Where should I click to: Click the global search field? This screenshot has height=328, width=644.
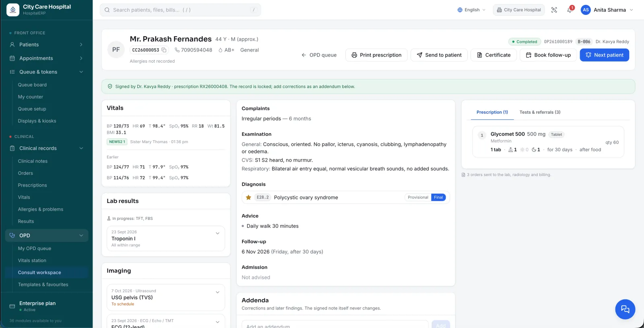coord(180,10)
